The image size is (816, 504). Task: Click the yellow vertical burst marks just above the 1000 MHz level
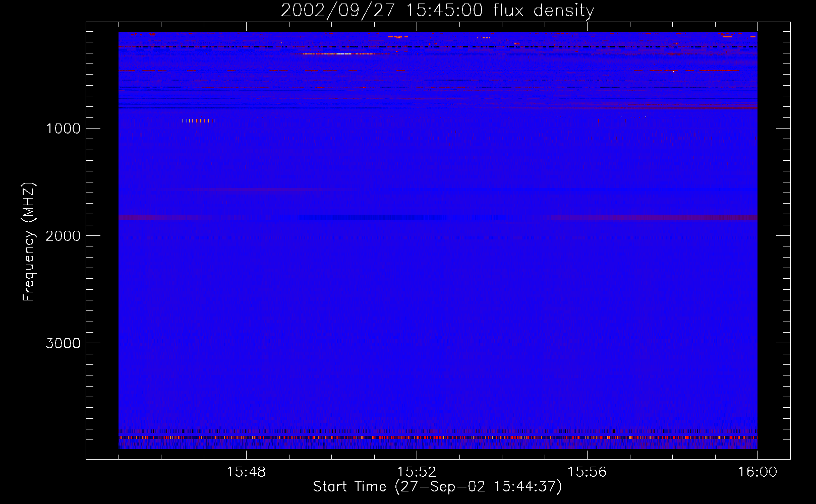pos(198,120)
